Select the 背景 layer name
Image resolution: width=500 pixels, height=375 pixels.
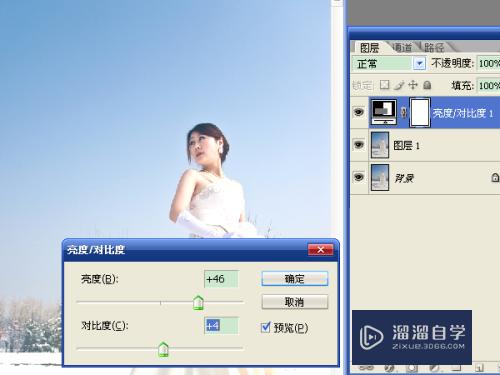click(x=404, y=178)
